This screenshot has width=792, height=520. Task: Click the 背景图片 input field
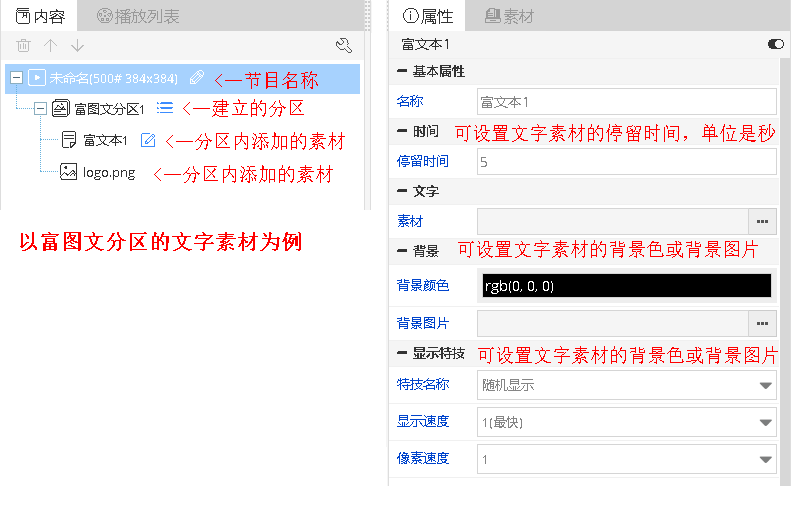coord(612,323)
